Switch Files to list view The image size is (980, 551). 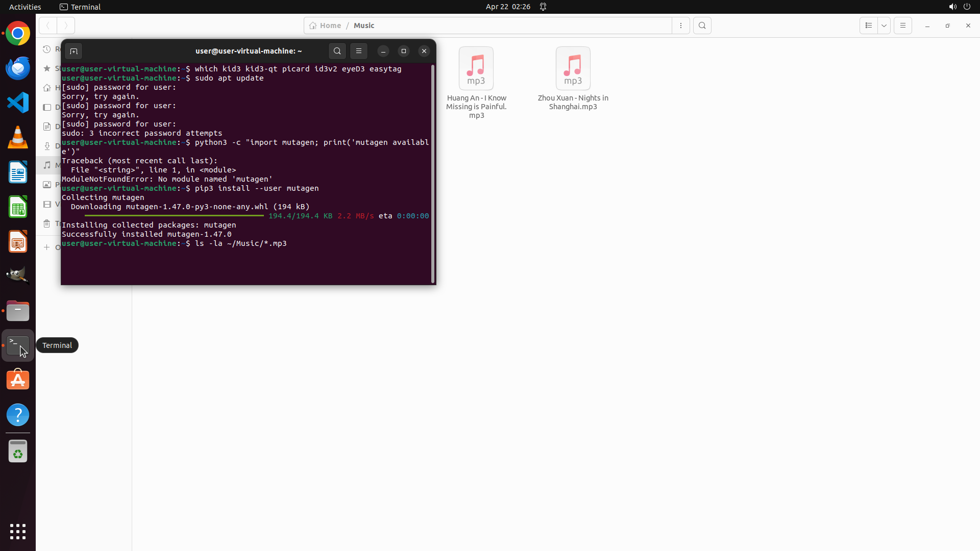pyautogui.click(x=868, y=26)
